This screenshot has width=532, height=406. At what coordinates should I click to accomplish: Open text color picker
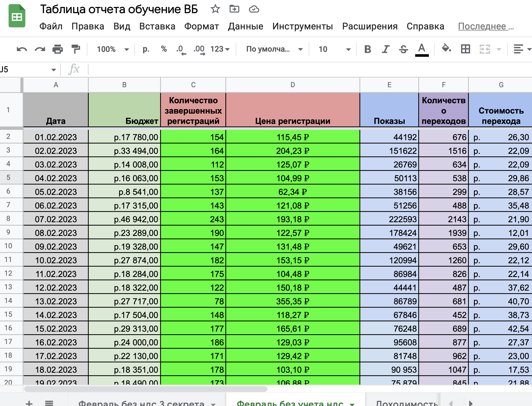pos(422,50)
